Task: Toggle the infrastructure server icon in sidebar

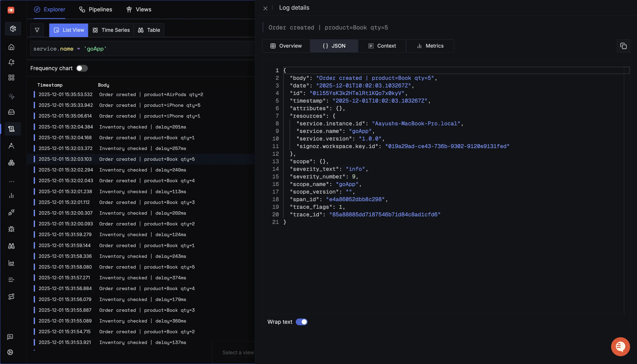Action: pyautogui.click(x=12, y=112)
